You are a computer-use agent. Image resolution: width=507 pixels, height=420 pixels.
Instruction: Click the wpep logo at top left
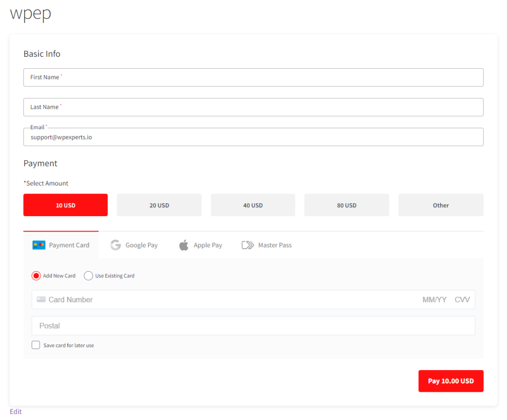(x=30, y=14)
